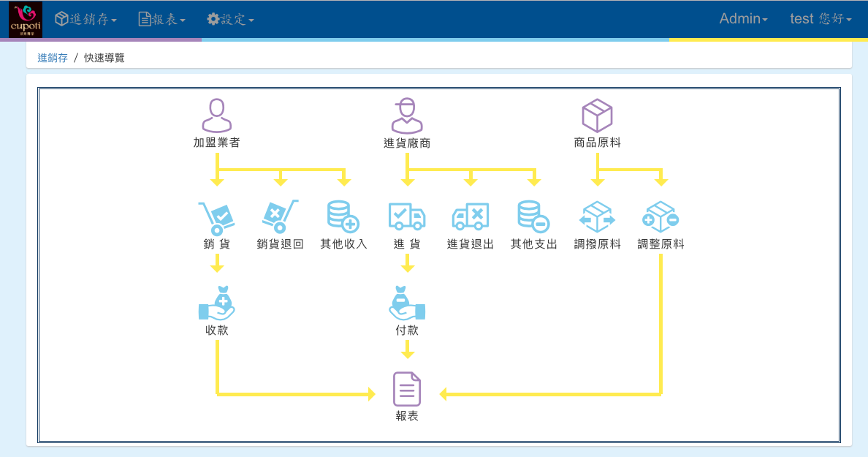Open the 銷貨退回 sales return icon
Viewport: 868px width, 457px height.
280,217
